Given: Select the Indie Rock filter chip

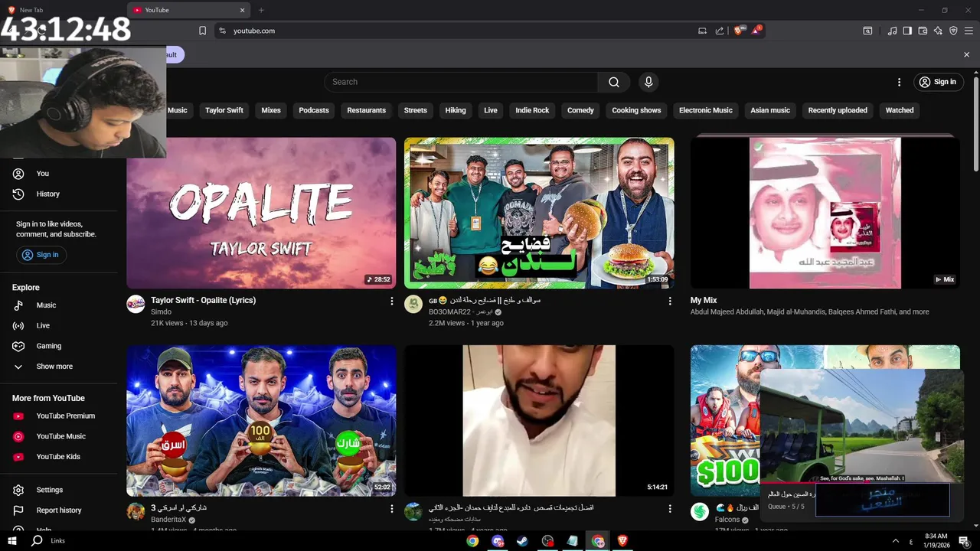Looking at the screenshot, I should pos(532,110).
